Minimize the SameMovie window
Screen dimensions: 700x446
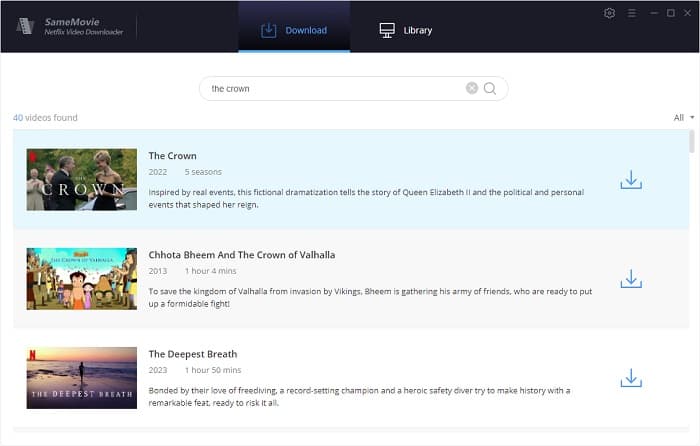[651, 13]
